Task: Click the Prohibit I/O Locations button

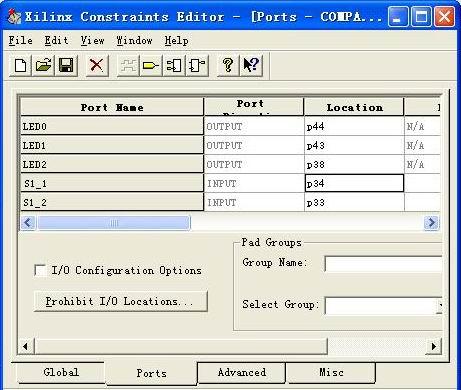Action: 121,301
